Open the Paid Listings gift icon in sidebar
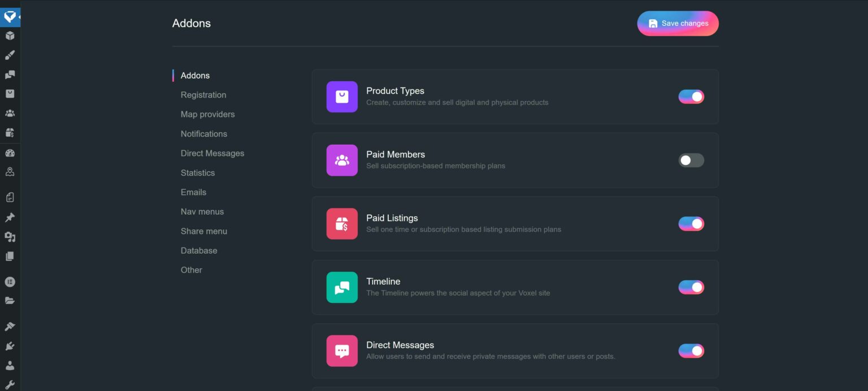 tap(10, 132)
